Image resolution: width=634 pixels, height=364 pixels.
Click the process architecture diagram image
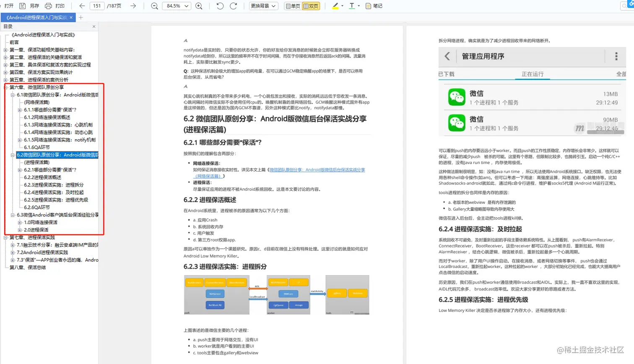(x=277, y=295)
